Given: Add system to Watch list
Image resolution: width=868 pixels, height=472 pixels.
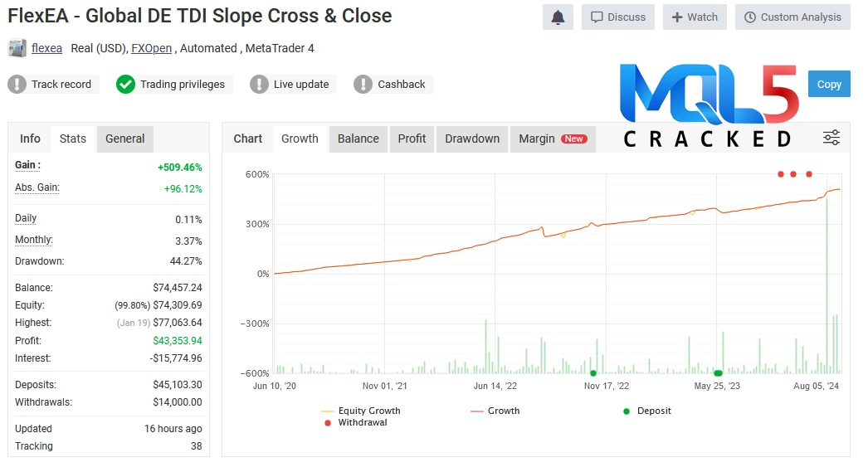Looking at the screenshot, I should (x=695, y=17).
